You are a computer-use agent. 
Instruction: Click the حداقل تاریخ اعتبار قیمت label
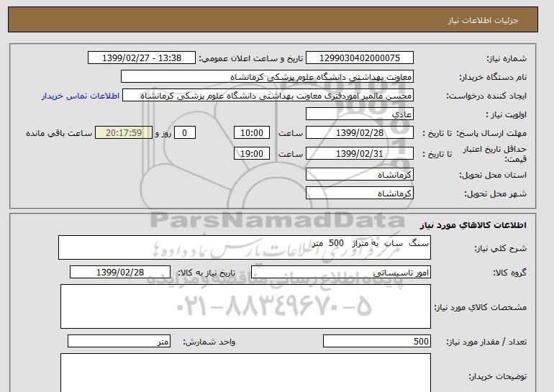[495, 154]
